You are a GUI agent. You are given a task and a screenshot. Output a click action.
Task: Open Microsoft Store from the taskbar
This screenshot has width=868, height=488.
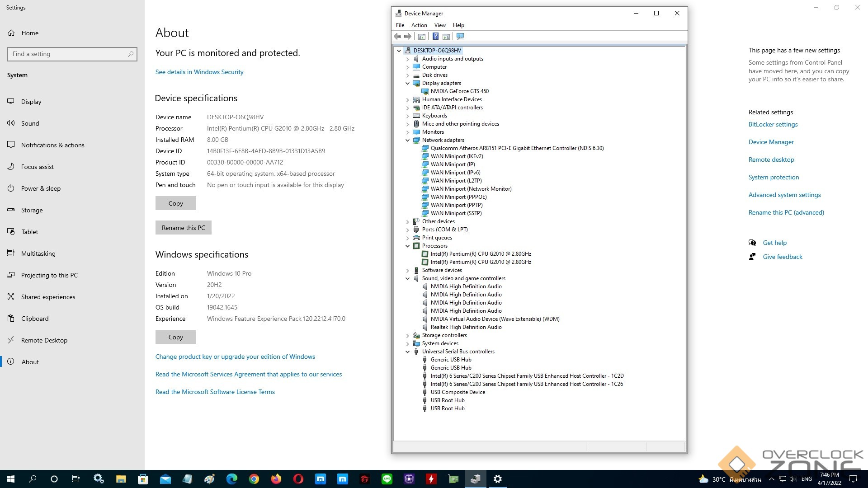tap(143, 479)
